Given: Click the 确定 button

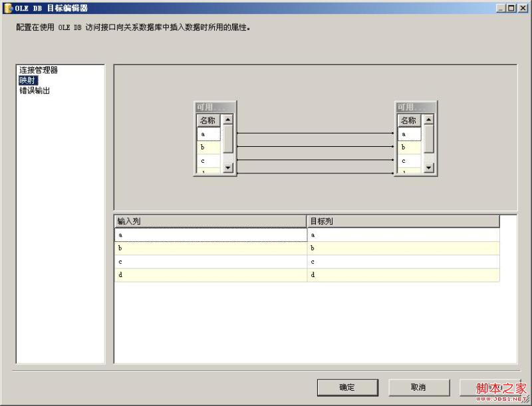Looking at the screenshot, I should [347, 387].
